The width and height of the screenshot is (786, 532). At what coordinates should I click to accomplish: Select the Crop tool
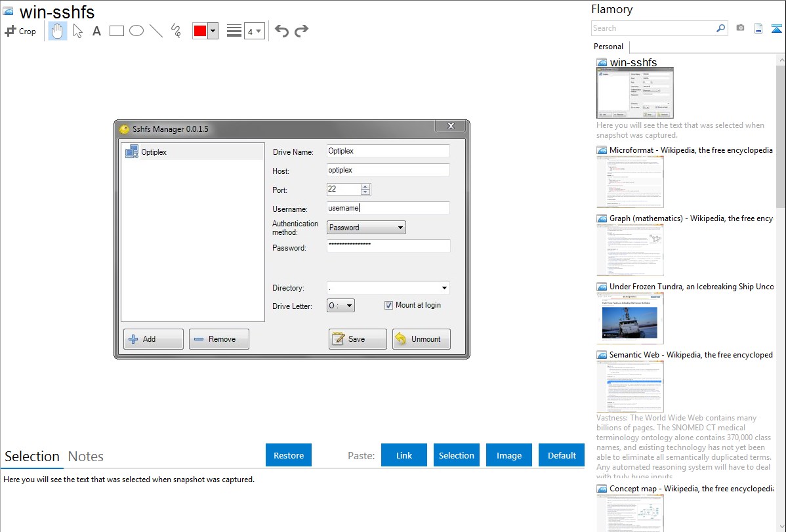pos(20,31)
